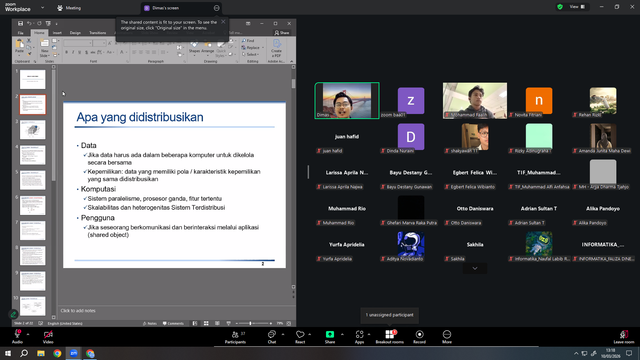Open the React emoji menu
The height and width of the screenshot is (360, 640).
tap(300, 337)
